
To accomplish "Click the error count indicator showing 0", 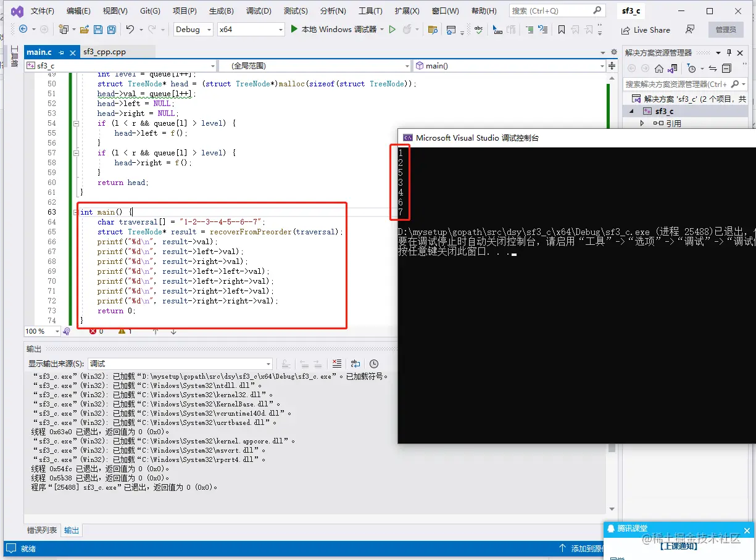I will point(96,331).
